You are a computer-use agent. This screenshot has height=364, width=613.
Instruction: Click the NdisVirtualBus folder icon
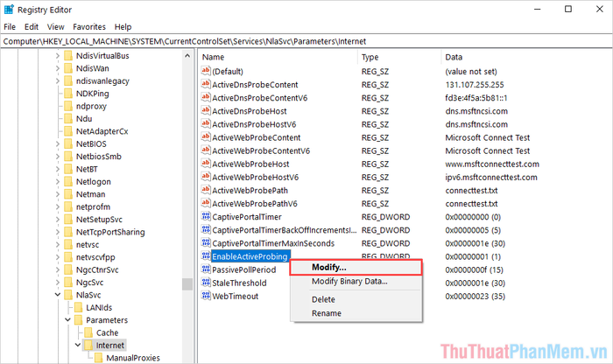coord(68,55)
